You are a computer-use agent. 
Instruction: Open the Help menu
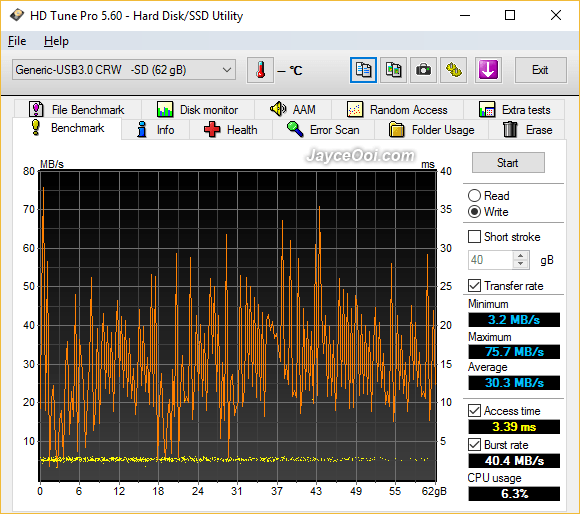tap(56, 41)
